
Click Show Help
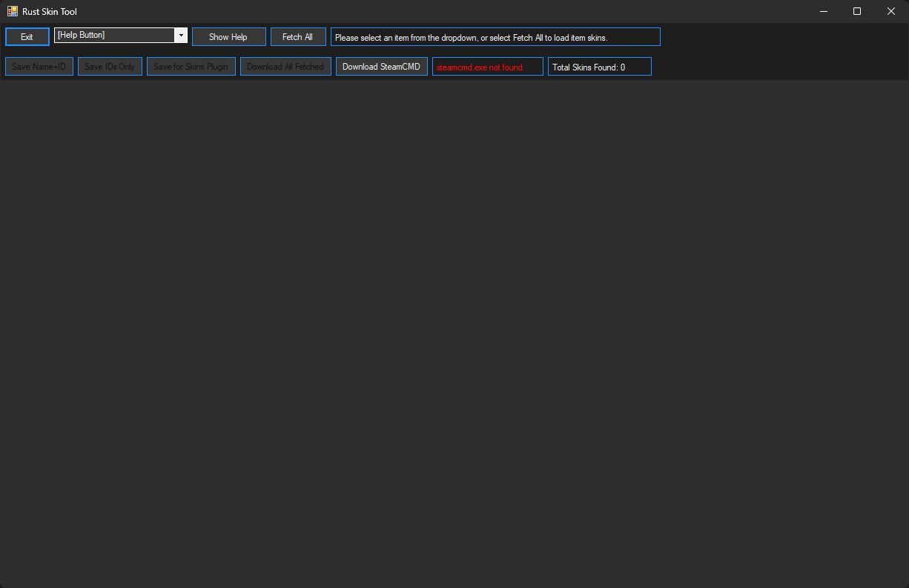(x=228, y=37)
